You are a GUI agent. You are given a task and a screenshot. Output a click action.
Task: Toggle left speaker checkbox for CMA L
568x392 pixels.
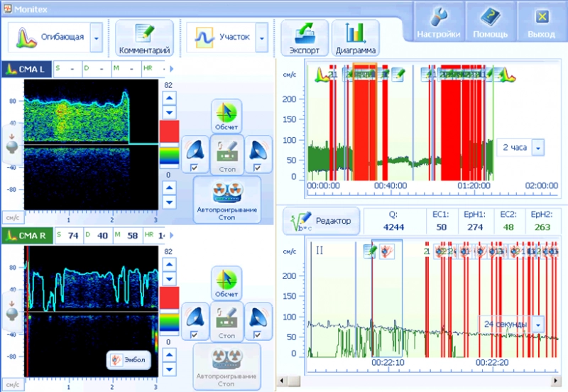click(x=194, y=168)
